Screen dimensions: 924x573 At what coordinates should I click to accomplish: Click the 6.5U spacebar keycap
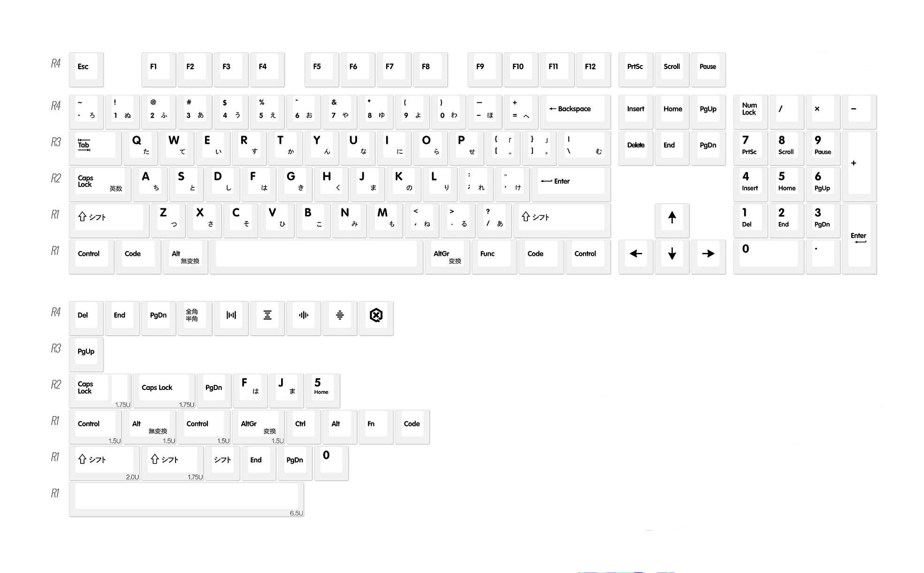coord(186,498)
